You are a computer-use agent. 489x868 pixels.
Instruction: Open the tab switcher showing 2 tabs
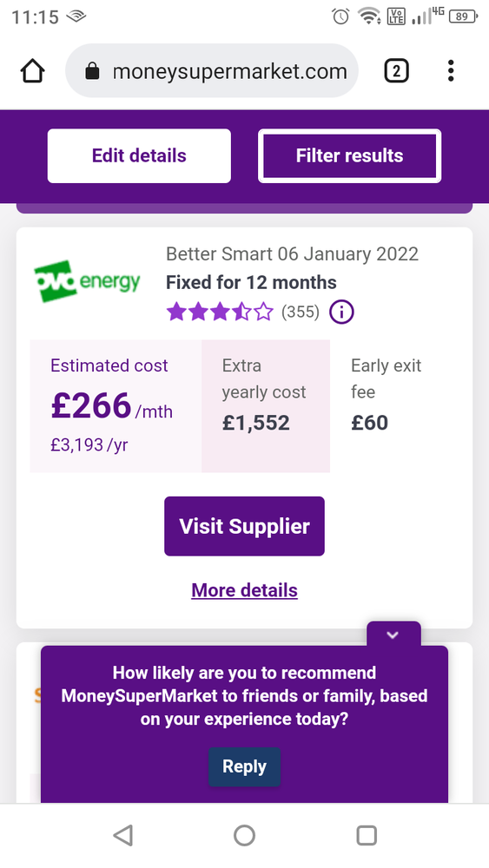coord(397,71)
